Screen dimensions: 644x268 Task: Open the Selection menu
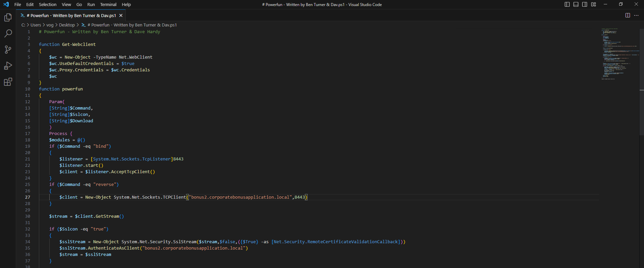click(48, 4)
